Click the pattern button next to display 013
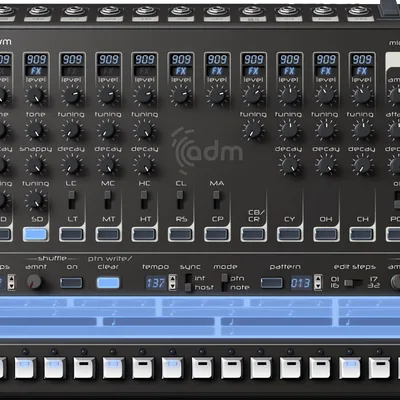Image resolution: width=400 pixels, height=400 pixels. (272, 283)
